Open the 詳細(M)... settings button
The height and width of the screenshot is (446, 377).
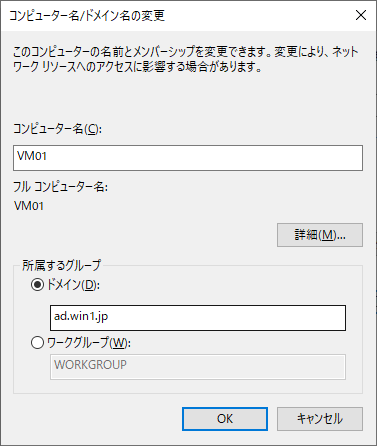[320, 235]
